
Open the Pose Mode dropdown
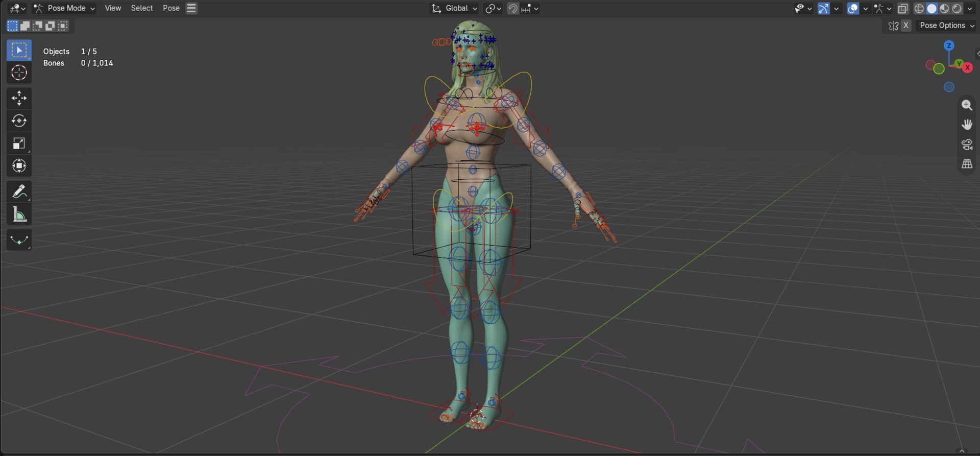(x=64, y=8)
